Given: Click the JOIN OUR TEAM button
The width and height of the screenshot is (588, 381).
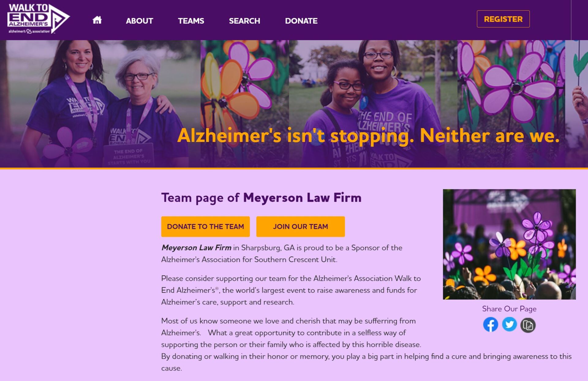Looking at the screenshot, I should pos(300,226).
